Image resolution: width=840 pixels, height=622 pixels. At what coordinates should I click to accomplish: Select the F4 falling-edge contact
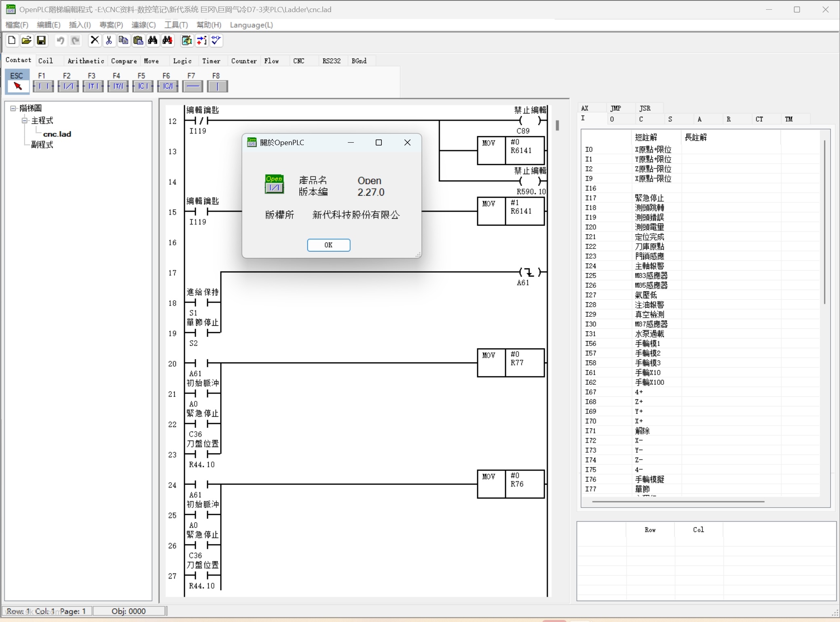point(118,86)
